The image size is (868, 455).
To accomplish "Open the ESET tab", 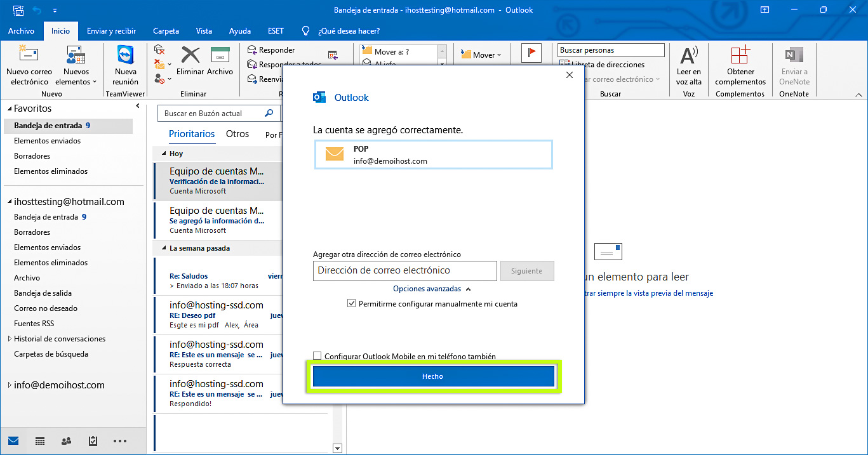I will (x=276, y=31).
